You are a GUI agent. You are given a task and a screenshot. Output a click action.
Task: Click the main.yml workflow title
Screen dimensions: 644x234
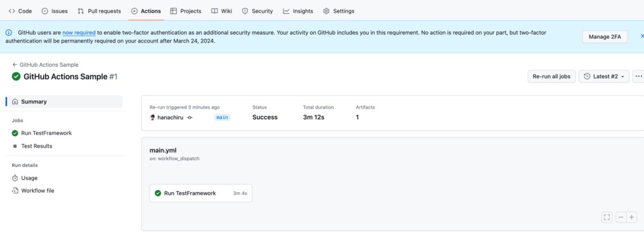(x=163, y=150)
